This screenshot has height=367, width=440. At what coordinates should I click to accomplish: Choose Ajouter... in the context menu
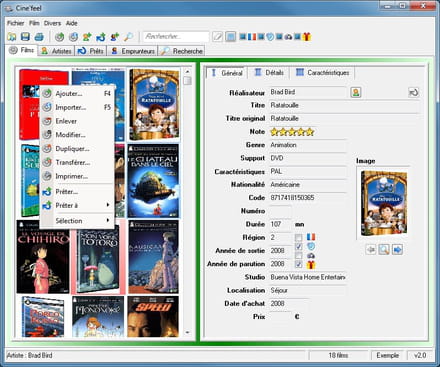[77, 94]
